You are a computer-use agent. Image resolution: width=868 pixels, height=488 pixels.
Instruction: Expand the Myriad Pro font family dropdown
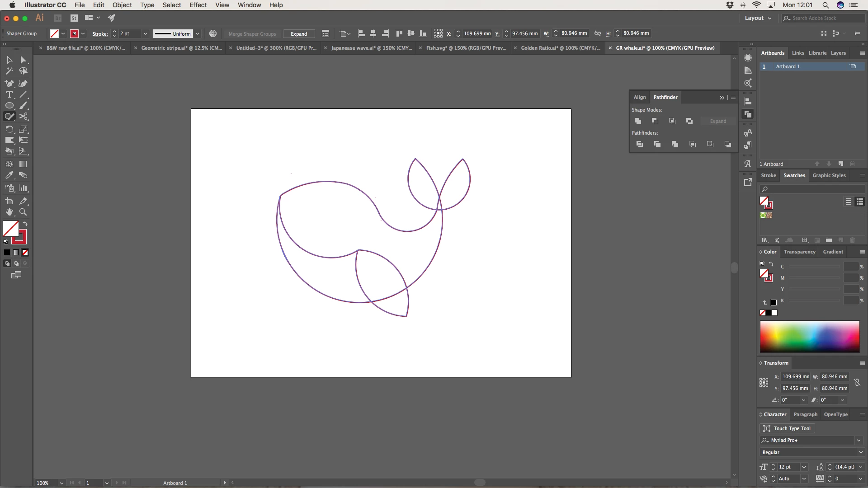click(x=858, y=440)
